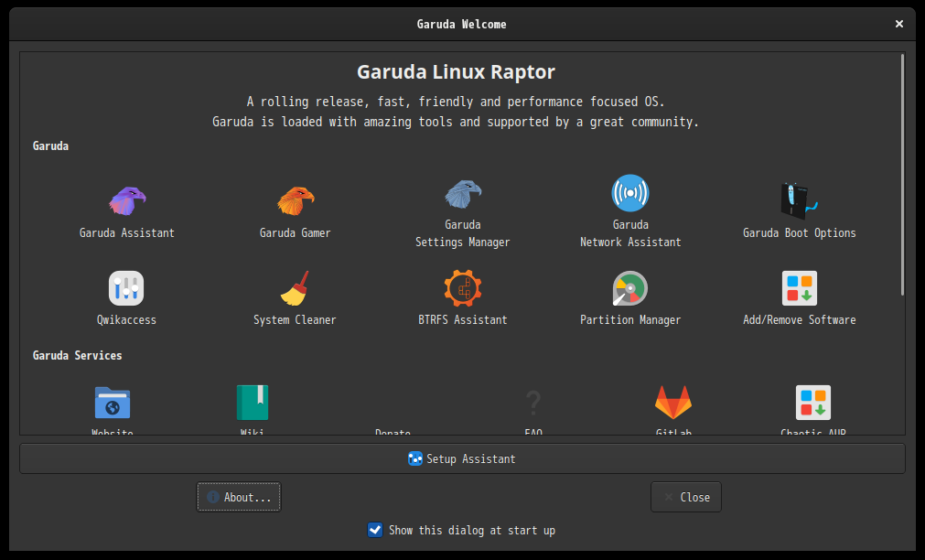
Task: Visit the Garuda Website folder icon
Action: point(113,403)
